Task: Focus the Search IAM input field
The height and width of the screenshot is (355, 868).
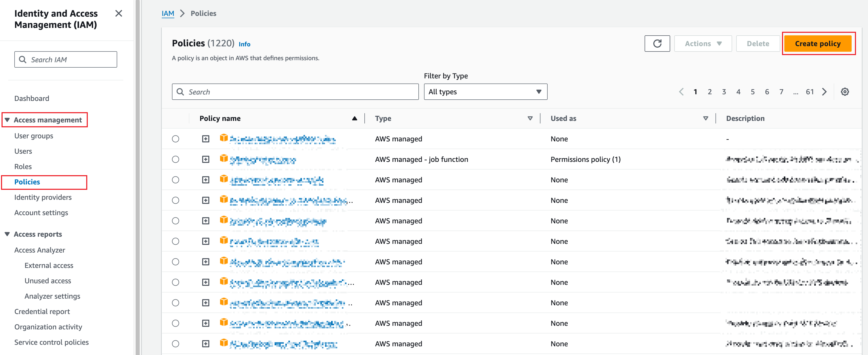Action: [x=66, y=60]
